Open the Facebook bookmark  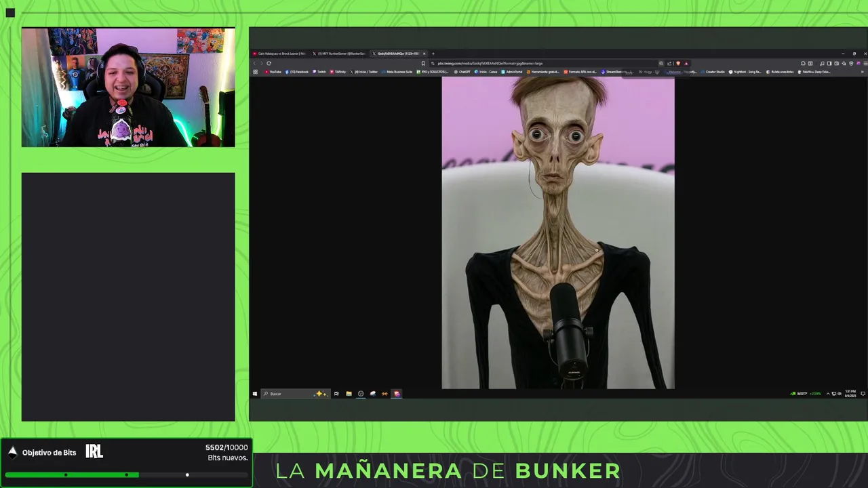(x=296, y=72)
